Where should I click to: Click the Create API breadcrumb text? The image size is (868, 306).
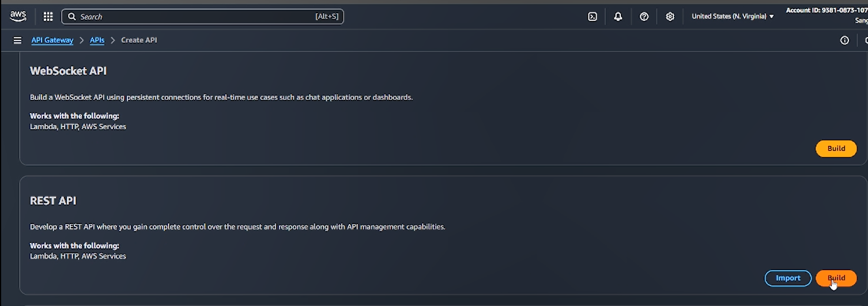pos(139,40)
